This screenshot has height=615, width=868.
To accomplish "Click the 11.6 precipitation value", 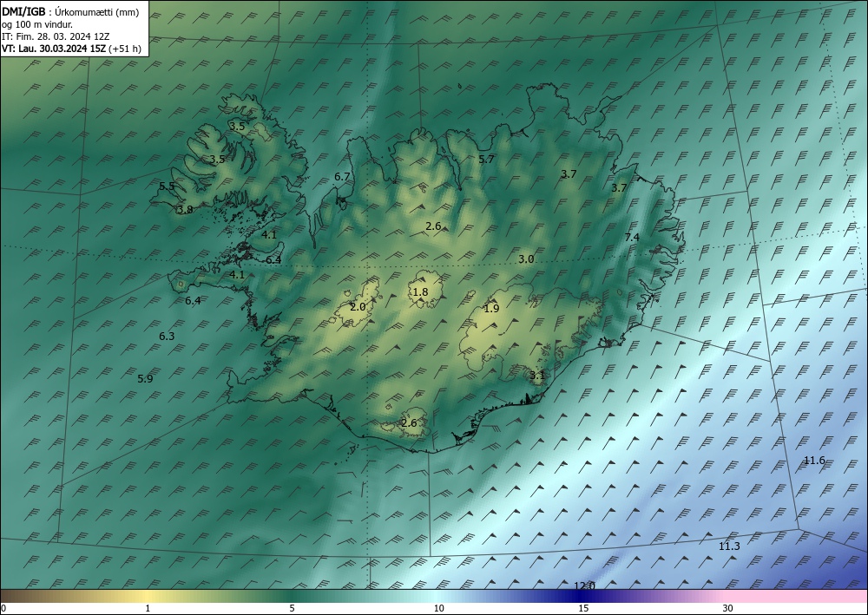I will pyautogui.click(x=814, y=460).
